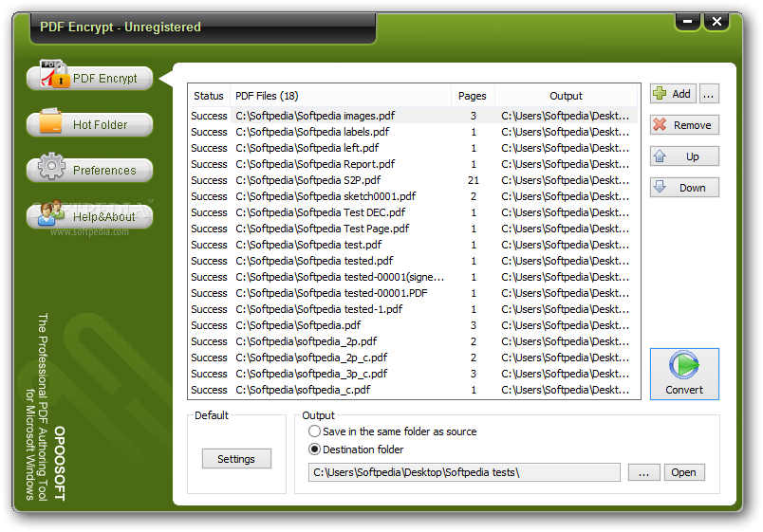Click the Output column header
Screen dimensions: 763x532
coord(566,96)
